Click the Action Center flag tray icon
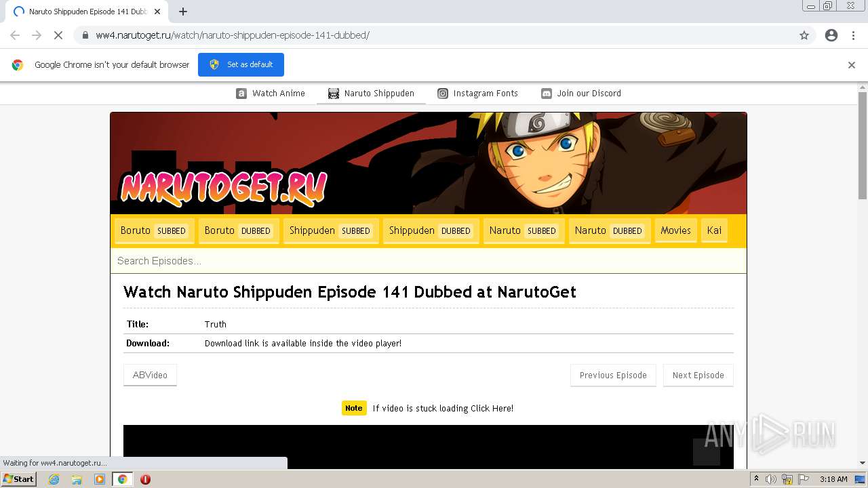Viewport: 868px width, 488px height. pyautogui.click(x=802, y=479)
